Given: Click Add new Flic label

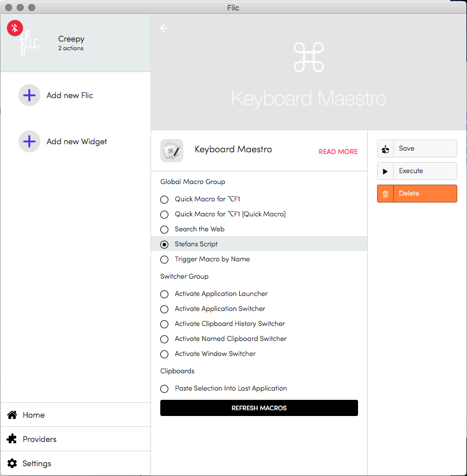Looking at the screenshot, I should pyautogui.click(x=70, y=95).
